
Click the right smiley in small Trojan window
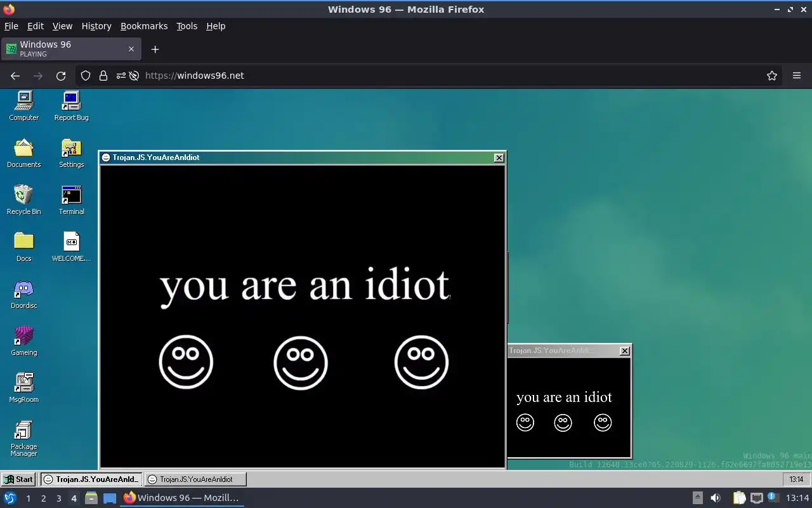[x=603, y=422]
